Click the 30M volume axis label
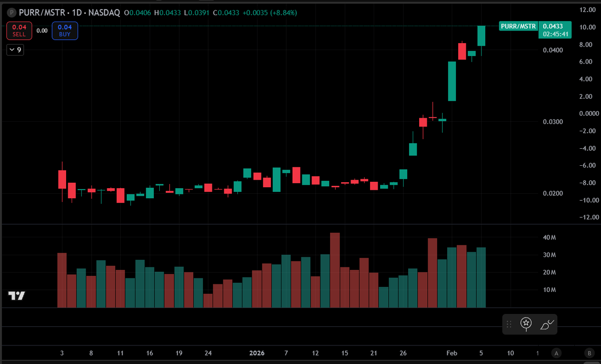601x364 pixels. point(549,255)
